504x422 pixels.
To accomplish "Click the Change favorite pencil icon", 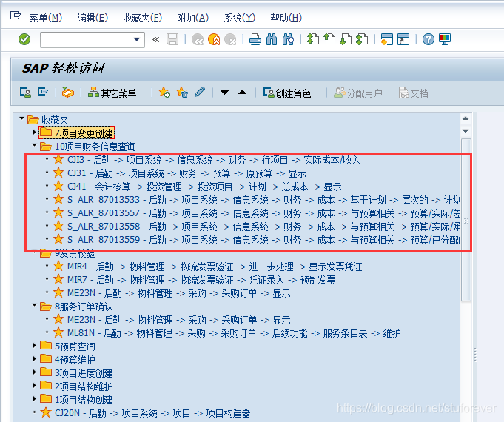I will (200, 93).
